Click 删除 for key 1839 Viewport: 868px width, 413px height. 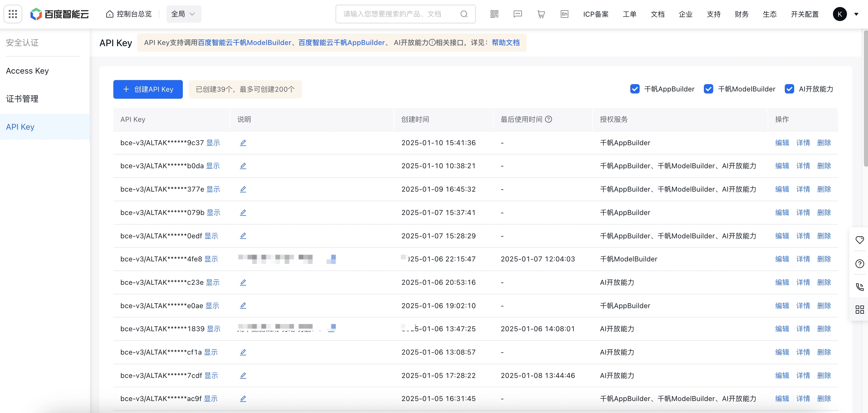[x=824, y=329]
